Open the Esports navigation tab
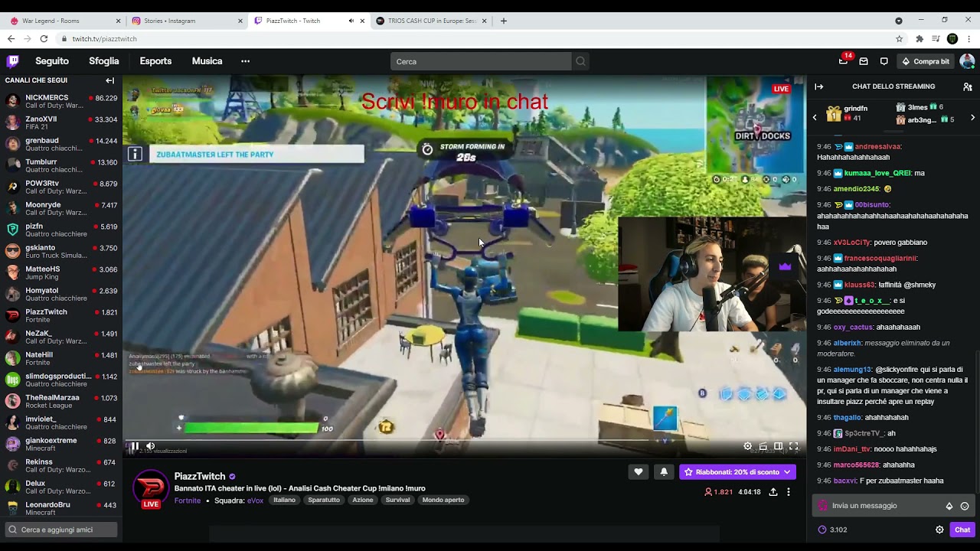The height and width of the screenshot is (551, 980). [x=155, y=61]
